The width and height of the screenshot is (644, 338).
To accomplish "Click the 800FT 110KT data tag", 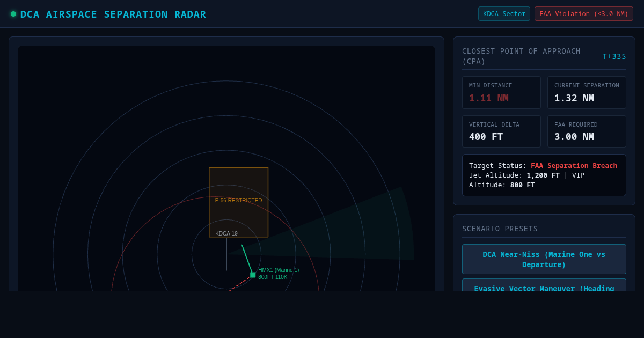I will point(274,277).
